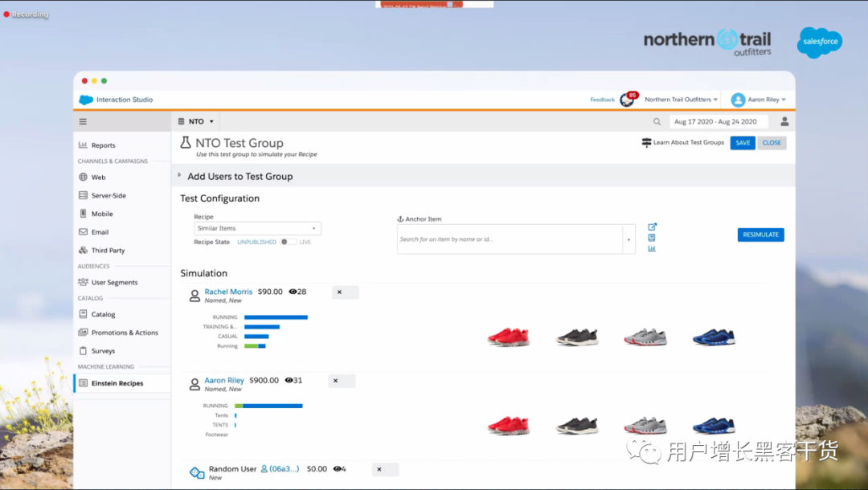Click Learn About Test Groups link
Image resolution: width=868 pixels, height=490 pixels.
(x=682, y=143)
